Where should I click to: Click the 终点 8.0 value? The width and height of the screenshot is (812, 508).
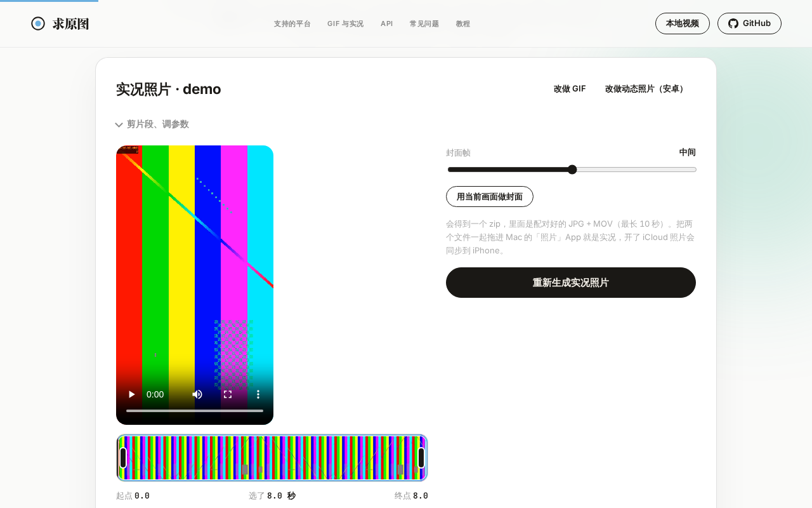(421, 496)
